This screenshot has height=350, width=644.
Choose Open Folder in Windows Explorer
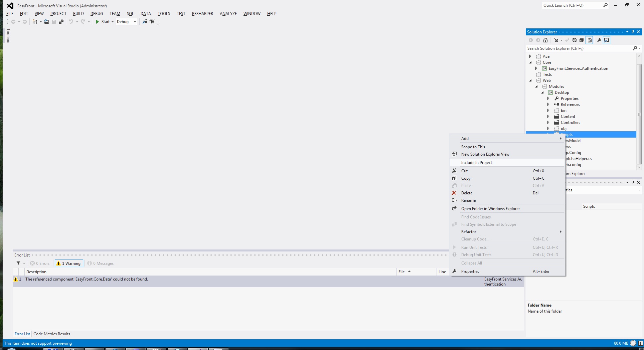[x=507, y=209]
